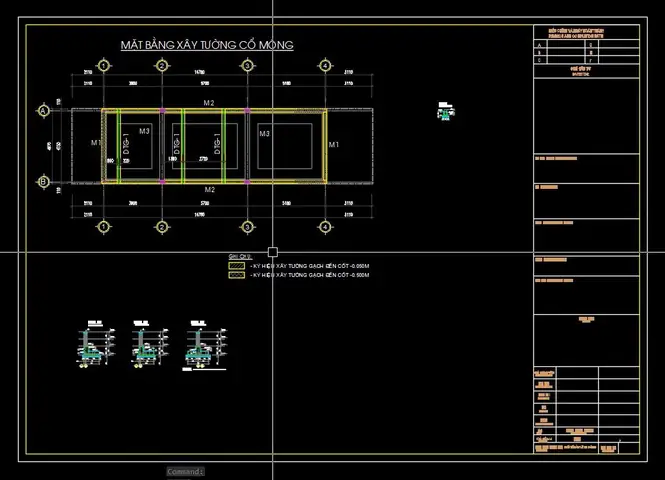Pick the magenta column at axis A-3
Image resolution: width=665 pixels, height=480 pixels.
click(x=247, y=111)
